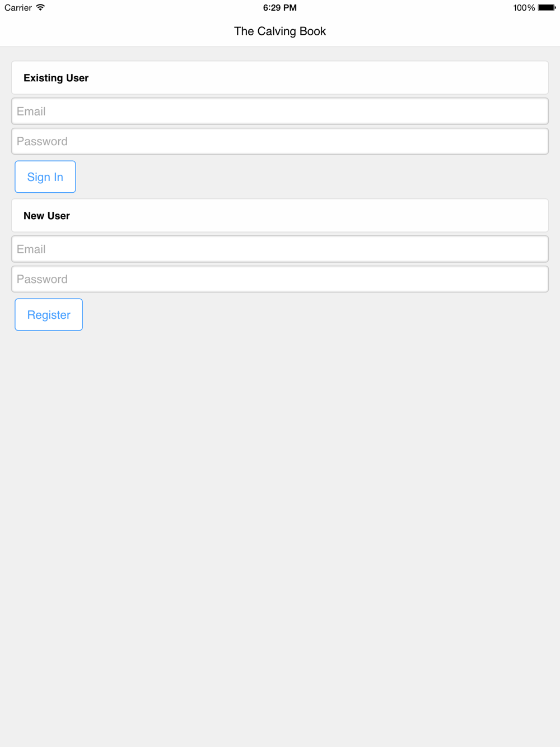560x747 pixels.
Task: Tap the 100% battery percentage text
Action: pyautogui.click(x=524, y=8)
